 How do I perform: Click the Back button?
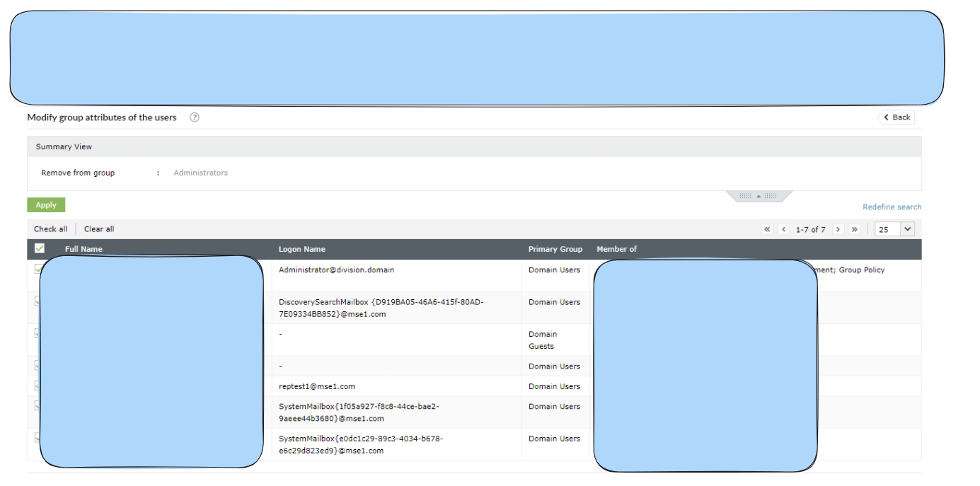[x=897, y=117]
